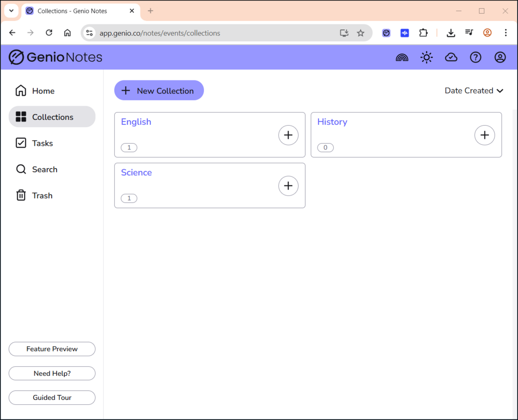Click the cloud sync status icon

point(451,57)
